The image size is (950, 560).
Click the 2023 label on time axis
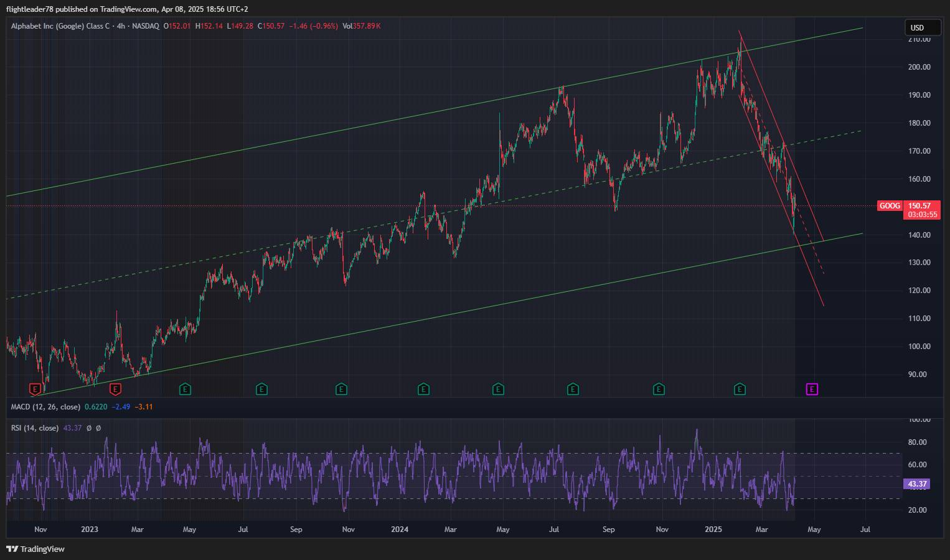tap(90, 530)
